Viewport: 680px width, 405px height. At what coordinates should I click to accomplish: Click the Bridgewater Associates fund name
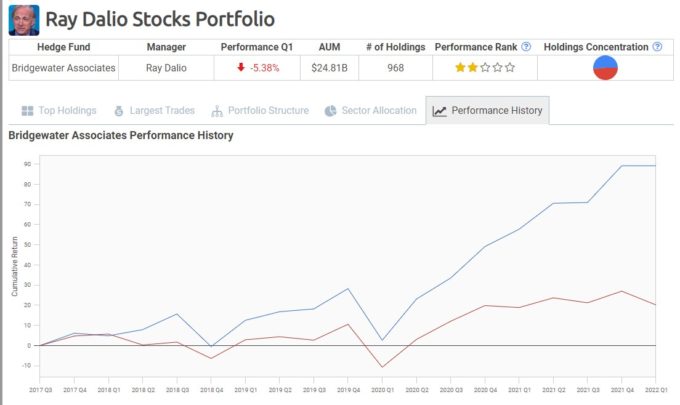pyautogui.click(x=63, y=68)
